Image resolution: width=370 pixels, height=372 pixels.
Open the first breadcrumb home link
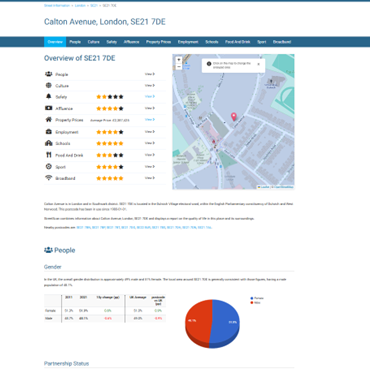(57, 6)
